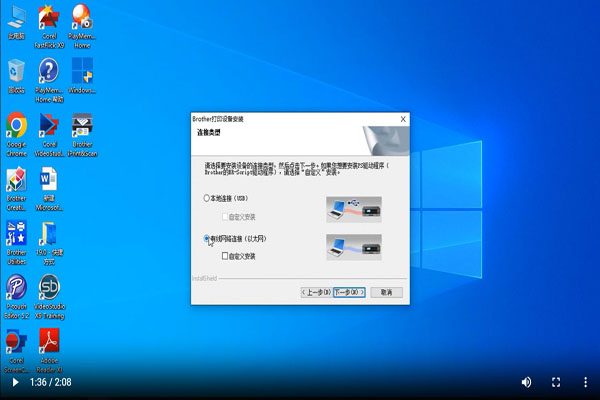Click the USB connection illustration
600x400 pixels.
(x=354, y=209)
